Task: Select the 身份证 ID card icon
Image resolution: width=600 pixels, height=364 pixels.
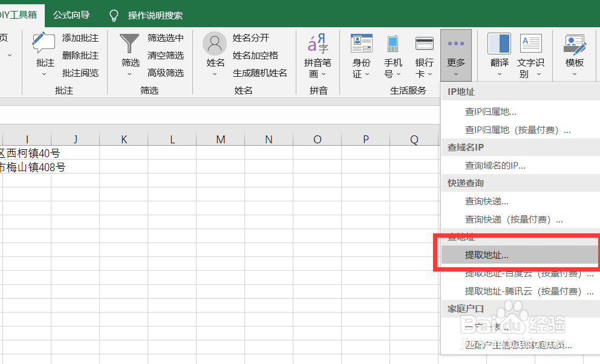Action: point(361,44)
